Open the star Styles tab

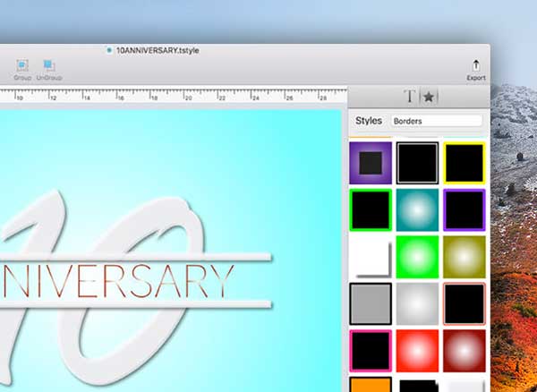pos(429,97)
